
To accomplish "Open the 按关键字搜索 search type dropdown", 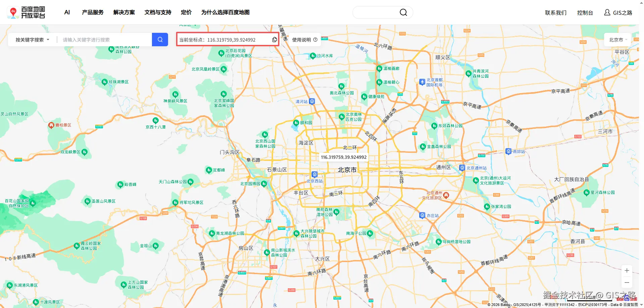I will click(32, 40).
